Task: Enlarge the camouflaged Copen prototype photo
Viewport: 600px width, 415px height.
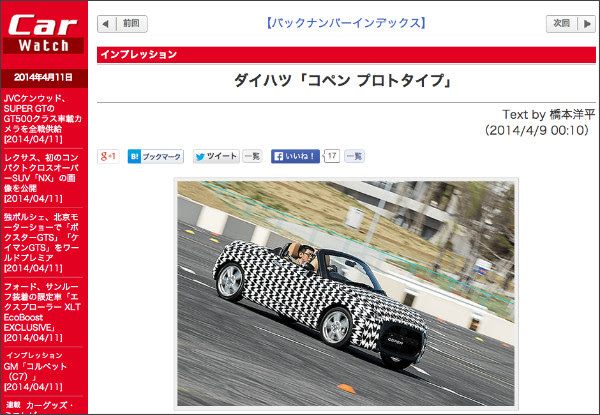Action: (x=346, y=293)
